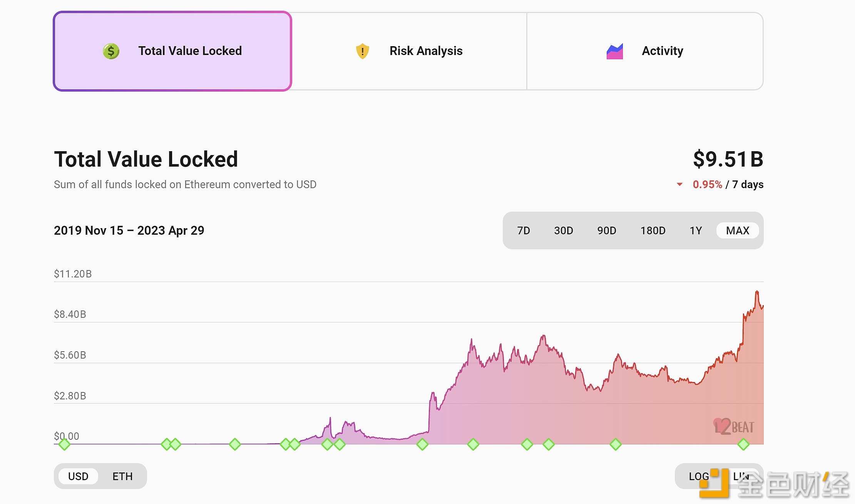The image size is (855, 504).
Task: Select the 1Y time range
Action: [x=696, y=230]
